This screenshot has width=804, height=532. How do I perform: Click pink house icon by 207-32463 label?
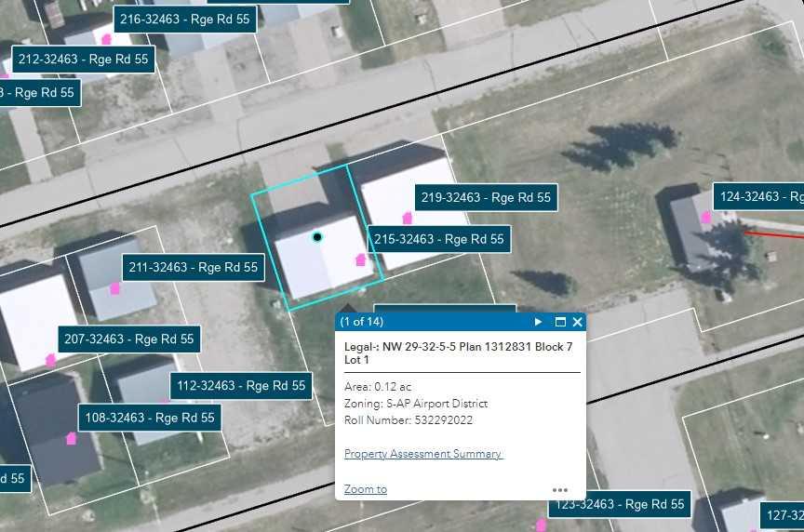tap(50, 359)
